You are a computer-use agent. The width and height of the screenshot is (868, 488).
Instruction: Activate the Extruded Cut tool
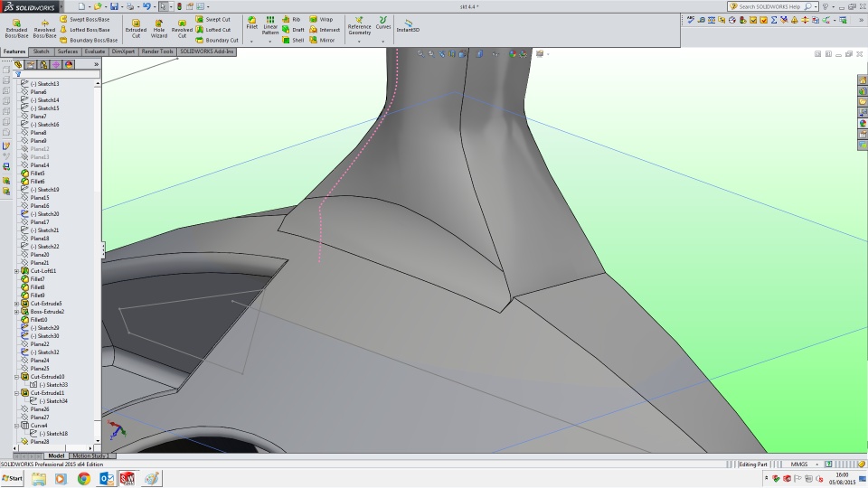(x=136, y=29)
